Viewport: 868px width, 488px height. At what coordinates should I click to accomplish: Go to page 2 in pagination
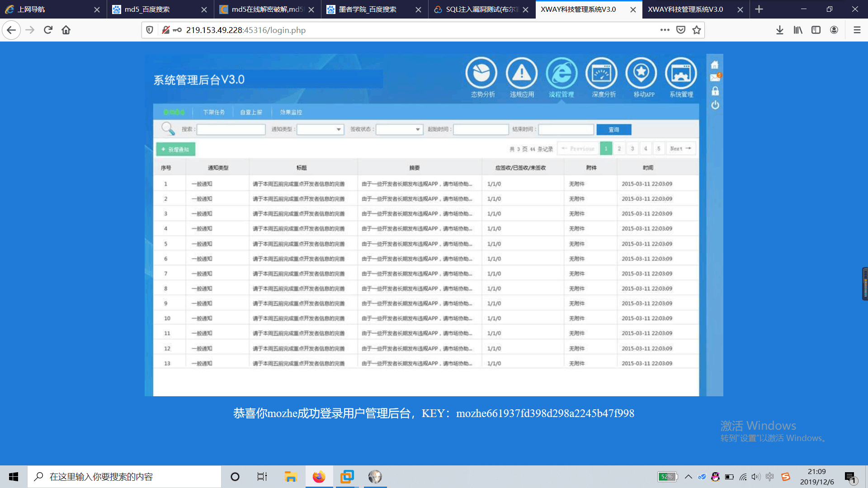pos(619,149)
